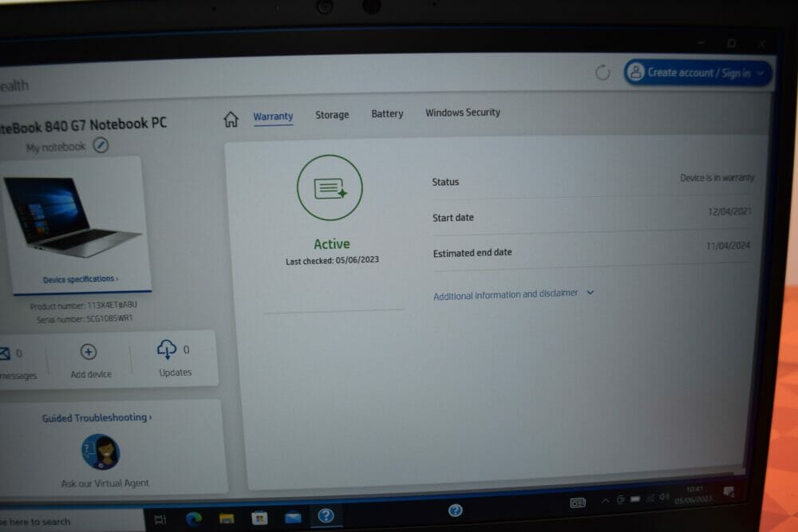
Task: Select the Battery tab
Action: tap(387, 113)
